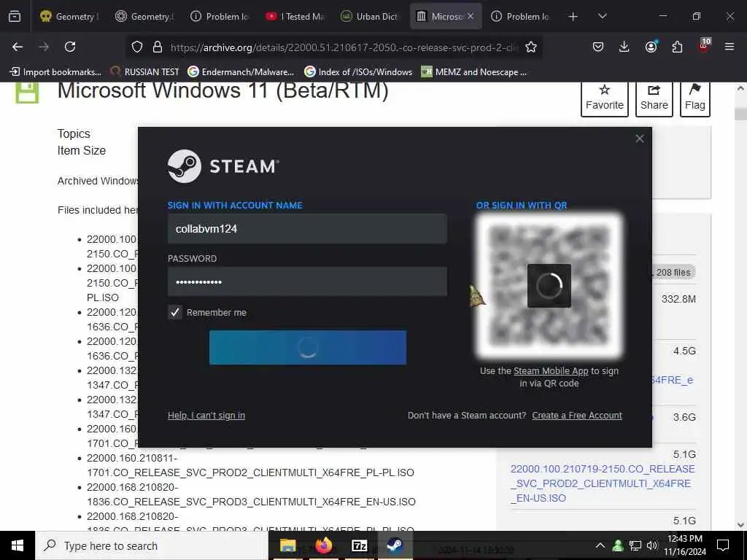Screen dimensions: 747x560
Task: Switch to the first Geometry tab
Action: click(x=69, y=16)
